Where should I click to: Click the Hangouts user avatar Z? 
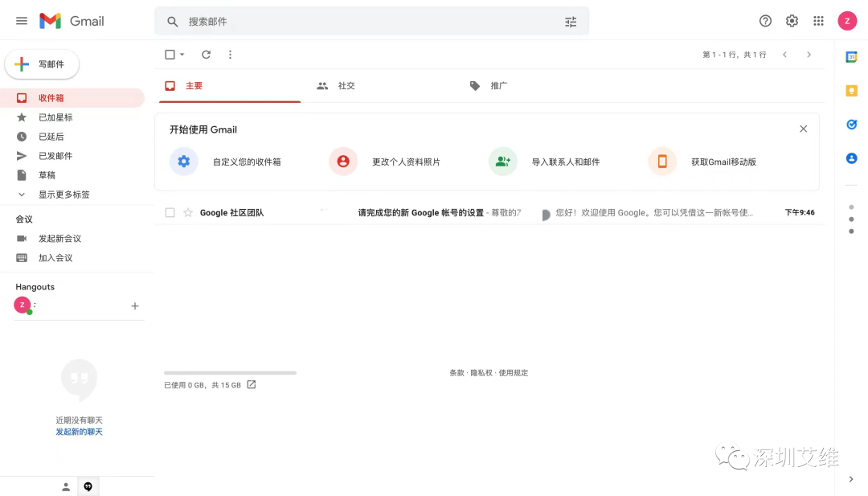(x=23, y=305)
